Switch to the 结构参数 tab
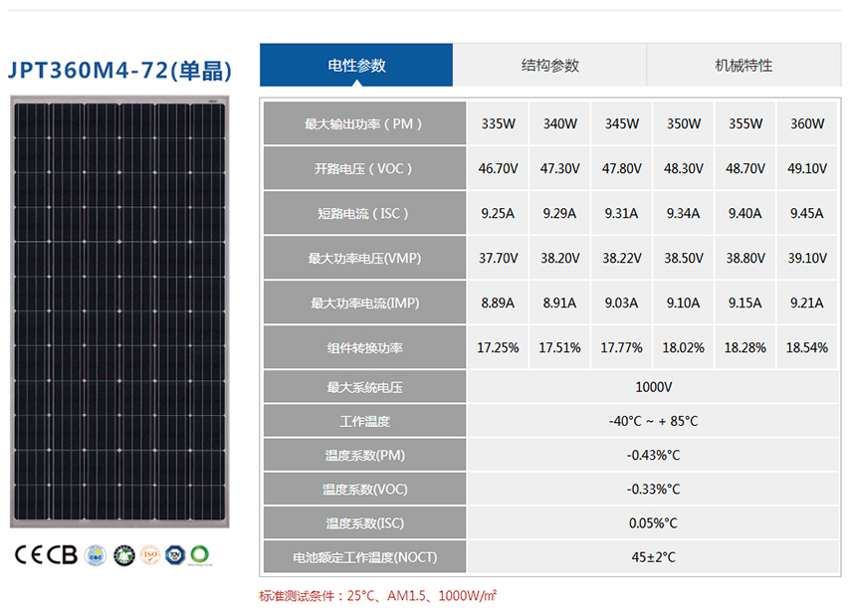The height and width of the screenshot is (616, 849). coord(549,66)
